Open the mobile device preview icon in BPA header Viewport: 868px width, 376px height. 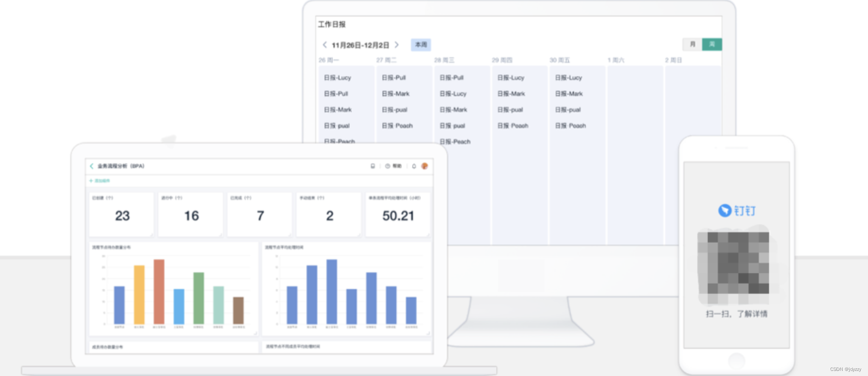pos(373,166)
